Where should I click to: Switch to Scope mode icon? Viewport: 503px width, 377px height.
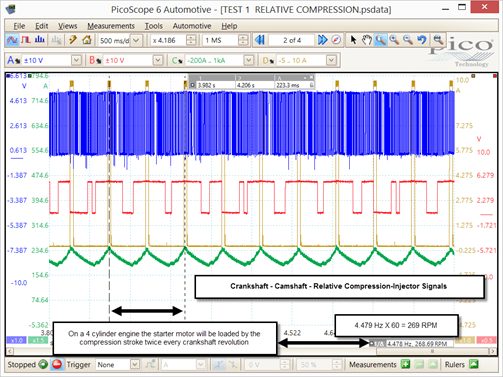tap(12, 40)
